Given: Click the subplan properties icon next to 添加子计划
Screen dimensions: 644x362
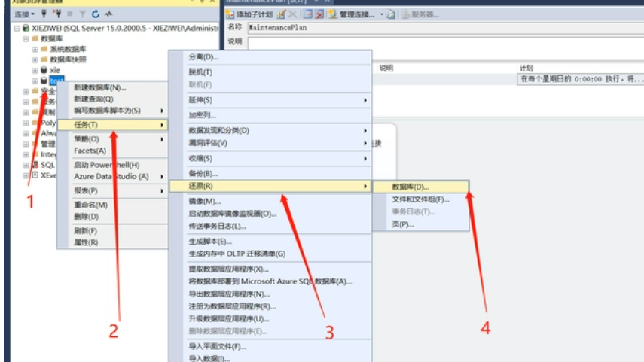Looking at the screenshot, I should click(282, 14).
